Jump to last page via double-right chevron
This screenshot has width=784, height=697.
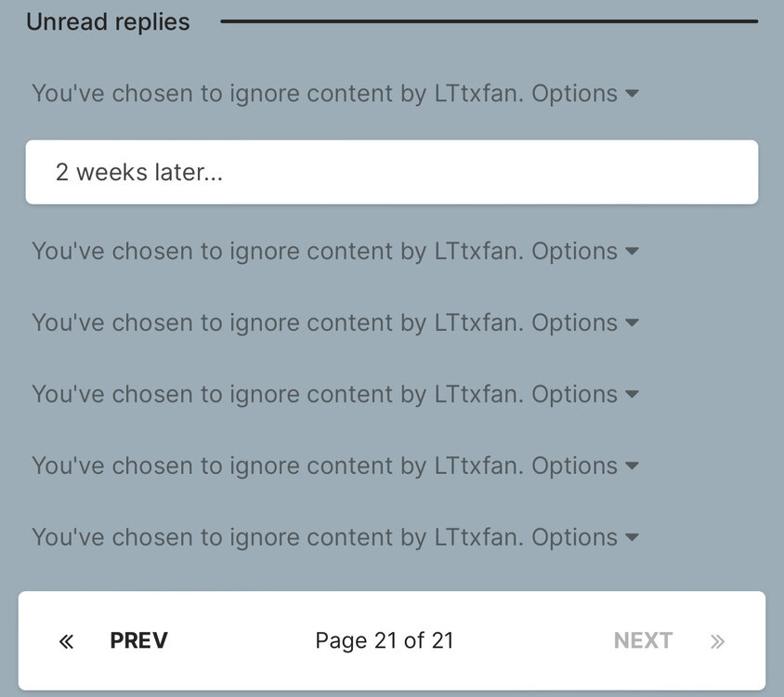pos(717,641)
